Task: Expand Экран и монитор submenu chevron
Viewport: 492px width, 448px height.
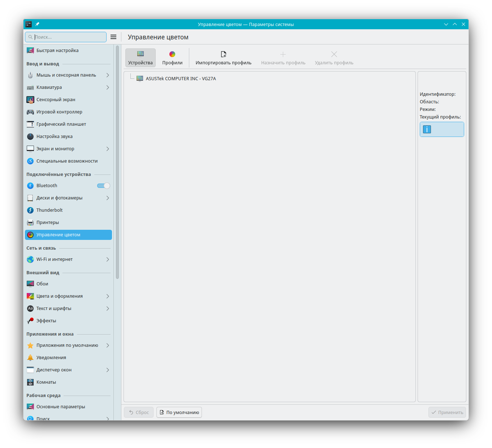Action: (108, 149)
